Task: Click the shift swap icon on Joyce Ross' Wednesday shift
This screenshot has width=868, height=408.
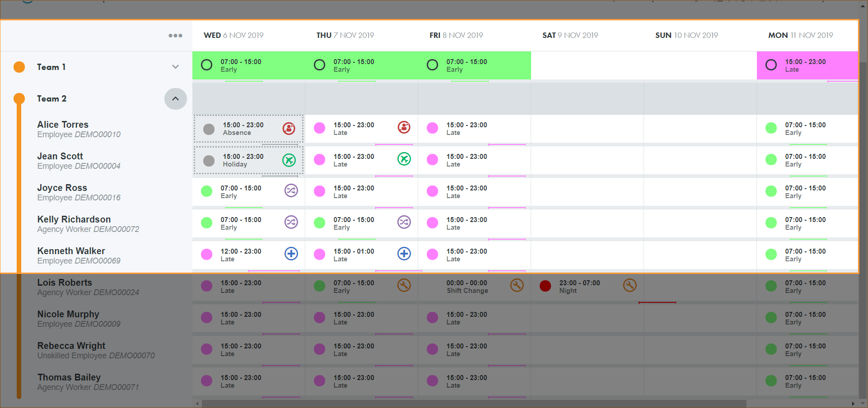Action: coord(291,191)
